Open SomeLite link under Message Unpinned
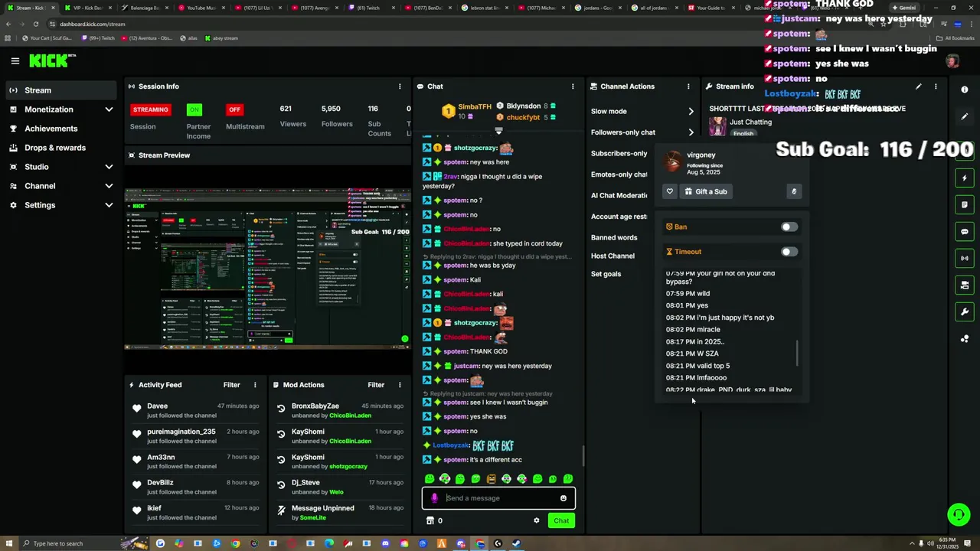 (x=313, y=518)
